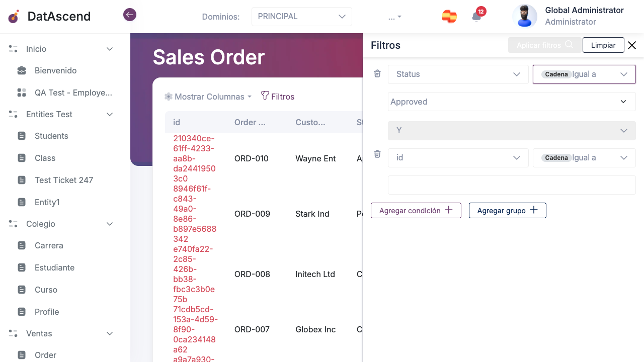Open the Status operator Igual a dropdown
The width and height of the screenshot is (644, 362).
coord(584,74)
